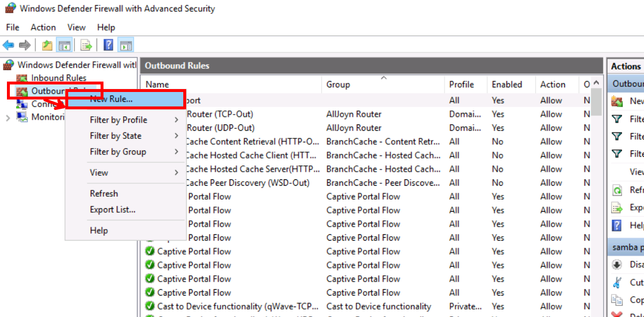The width and height of the screenshot is (644, 317).
Task: Open the View menu in menu bar
Action: pos(76,27)
